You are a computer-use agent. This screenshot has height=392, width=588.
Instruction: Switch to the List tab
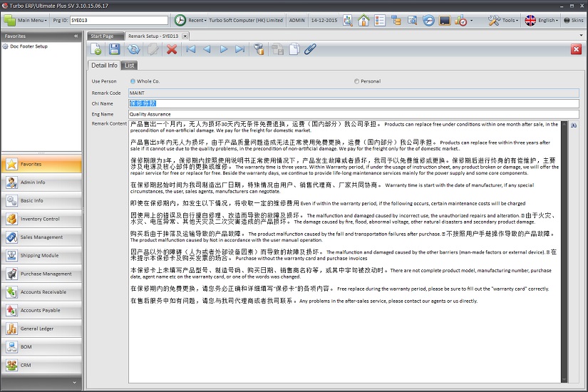click(x=129, y=66)
